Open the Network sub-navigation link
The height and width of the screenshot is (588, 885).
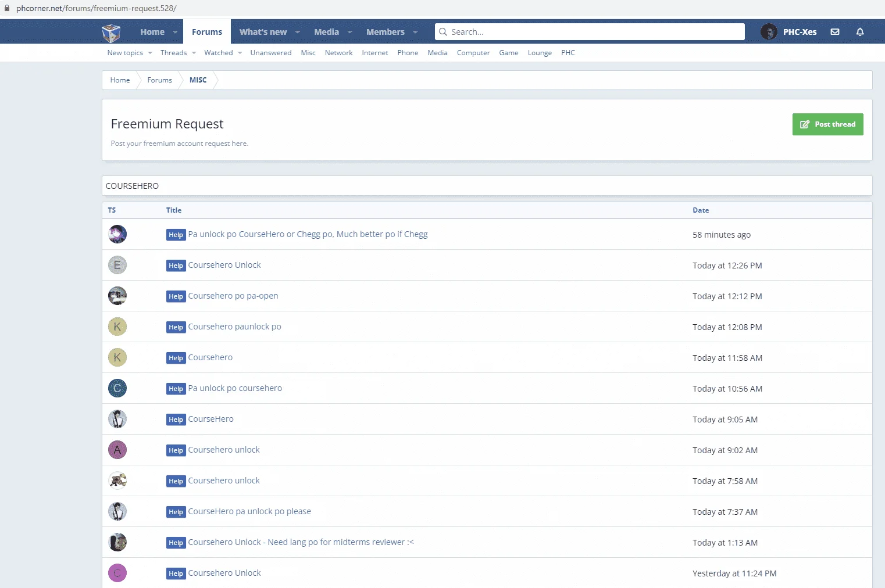339,53
